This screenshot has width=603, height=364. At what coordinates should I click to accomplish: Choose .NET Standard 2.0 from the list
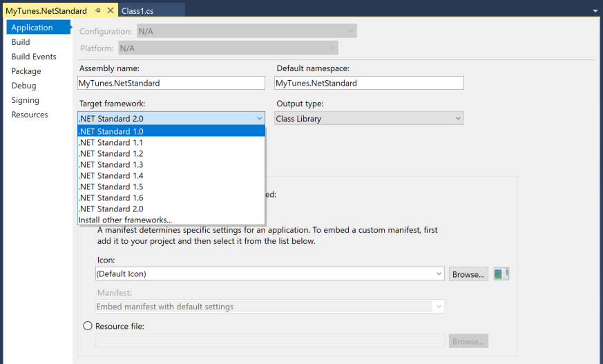click(171, 209)
